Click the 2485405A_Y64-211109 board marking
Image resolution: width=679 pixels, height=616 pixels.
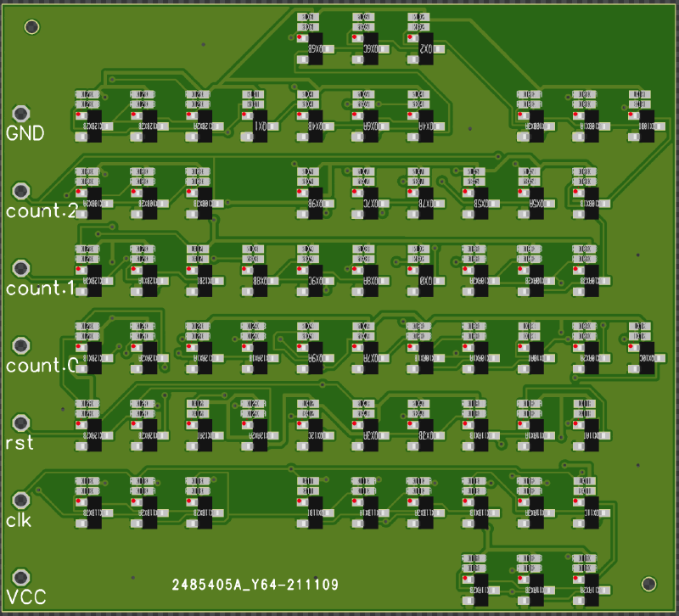(255, 585)
